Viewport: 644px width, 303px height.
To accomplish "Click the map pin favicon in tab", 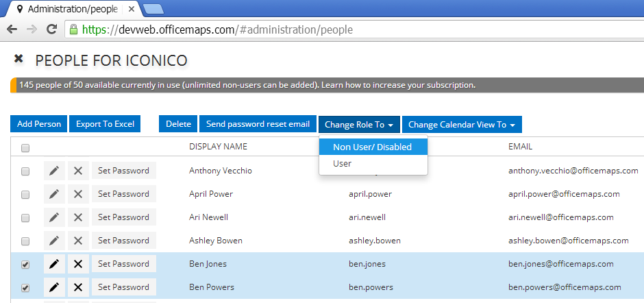I will [x=20, y=9].
